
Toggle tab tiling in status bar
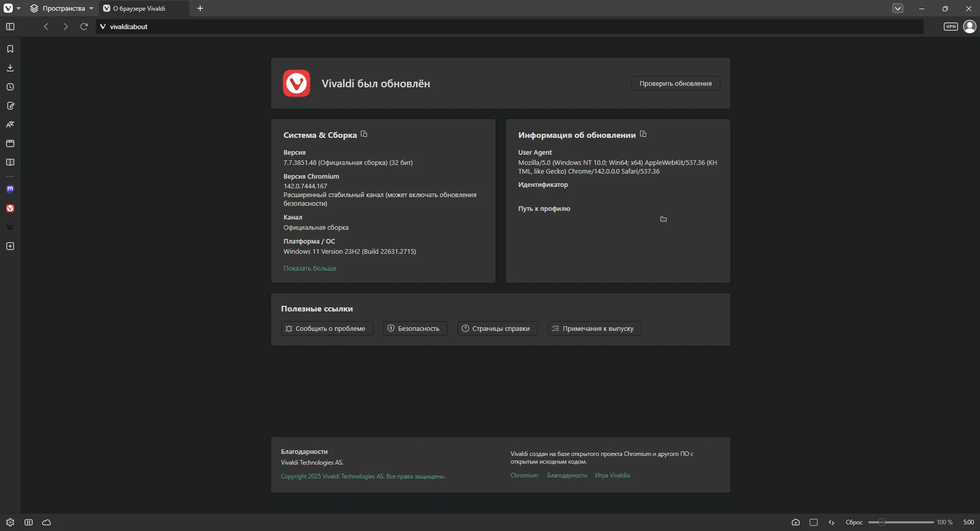coord(814,522)
